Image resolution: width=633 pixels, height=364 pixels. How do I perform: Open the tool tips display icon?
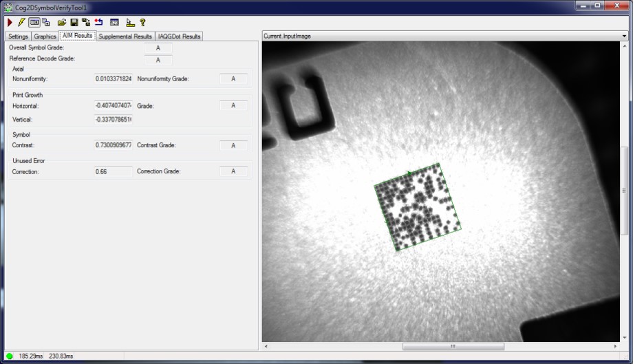click(114, 23)
